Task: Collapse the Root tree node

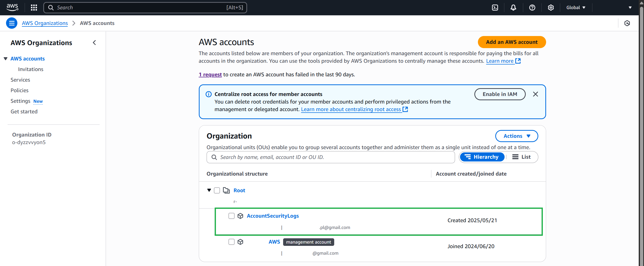Action: [209, 190]
